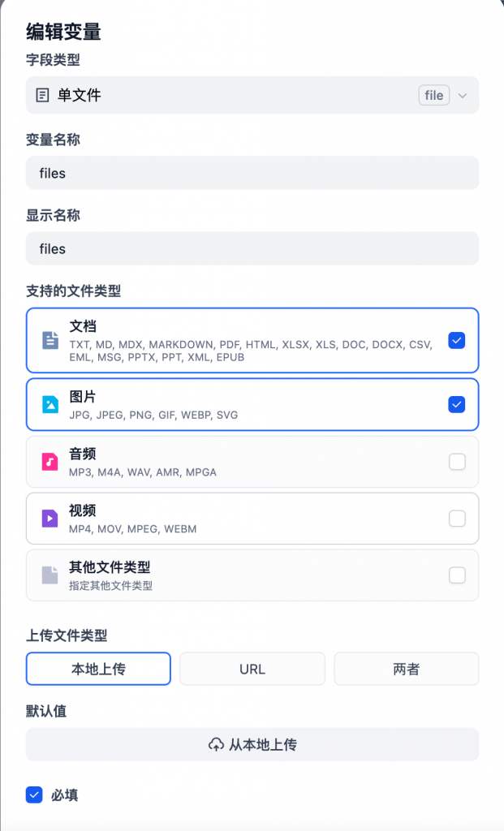This screenshot has width=504, height=831.
Task: Click the 从本地上传 button
Action: click(x=252, y=744)
